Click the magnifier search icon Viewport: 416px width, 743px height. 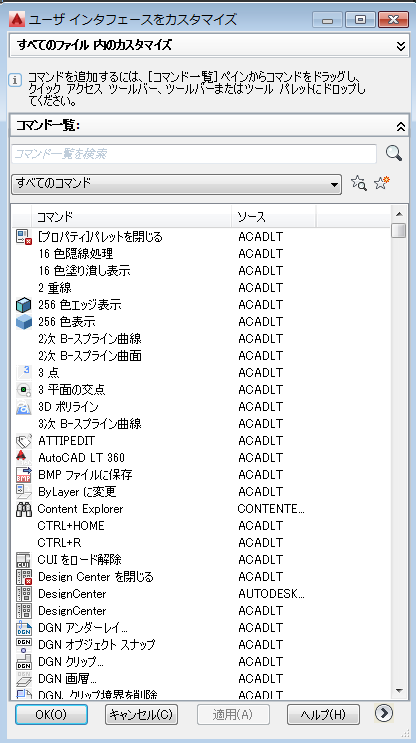pyautogui.click(x=394, y=154)
